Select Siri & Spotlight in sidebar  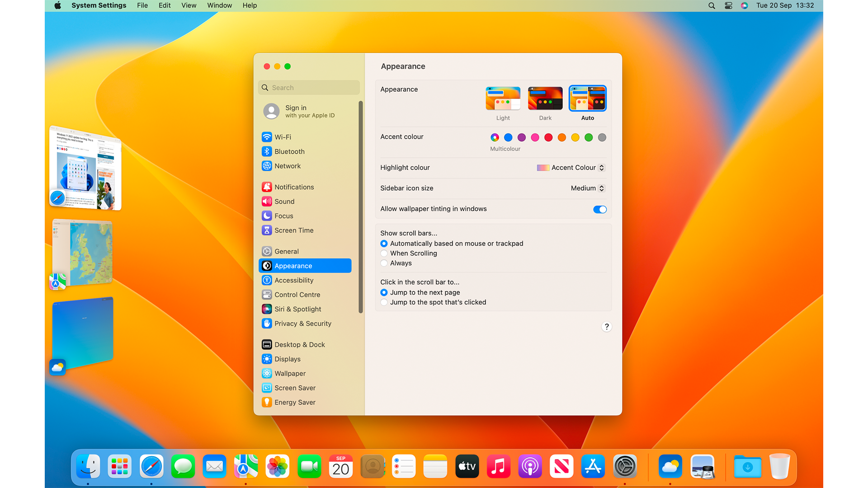pos(297,309)
